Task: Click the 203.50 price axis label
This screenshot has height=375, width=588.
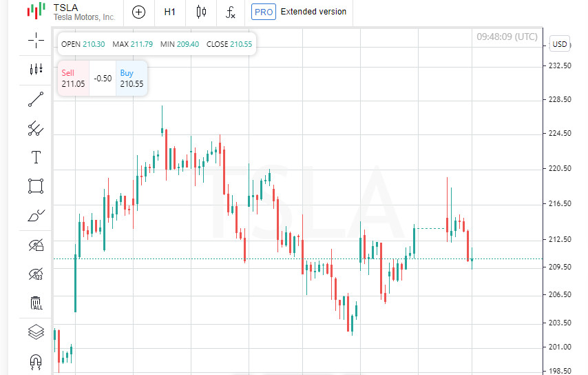Action: pyautogui.click(x=560, y=323)
